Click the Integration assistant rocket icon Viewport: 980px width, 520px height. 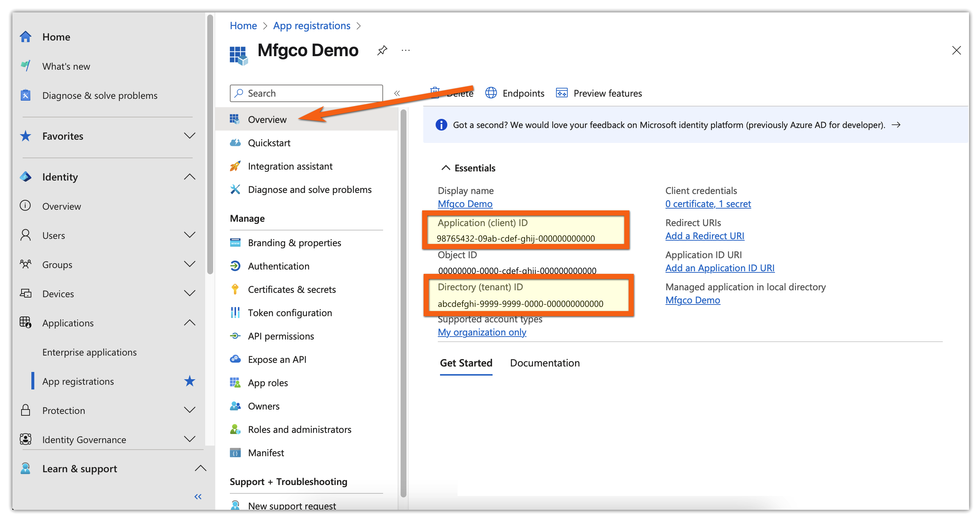(235, 166)
